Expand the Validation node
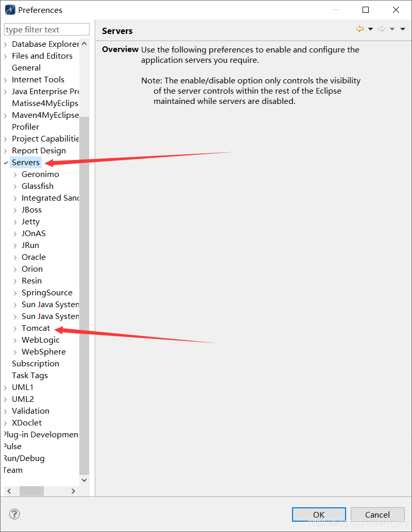This screenshot has height=532, width=412. click(x=6, y=411)
